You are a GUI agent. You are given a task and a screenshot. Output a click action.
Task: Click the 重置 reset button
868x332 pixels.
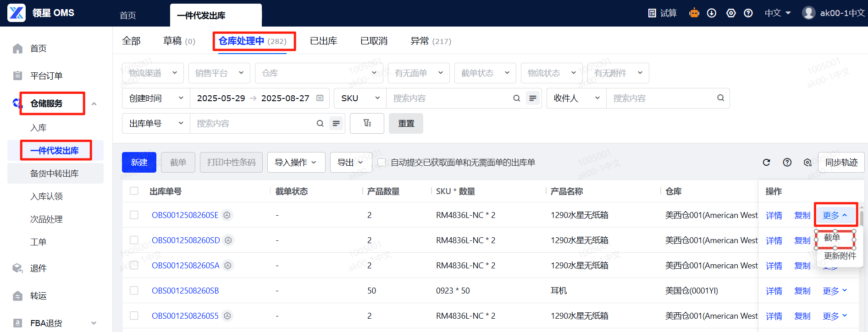click(406, 123)
